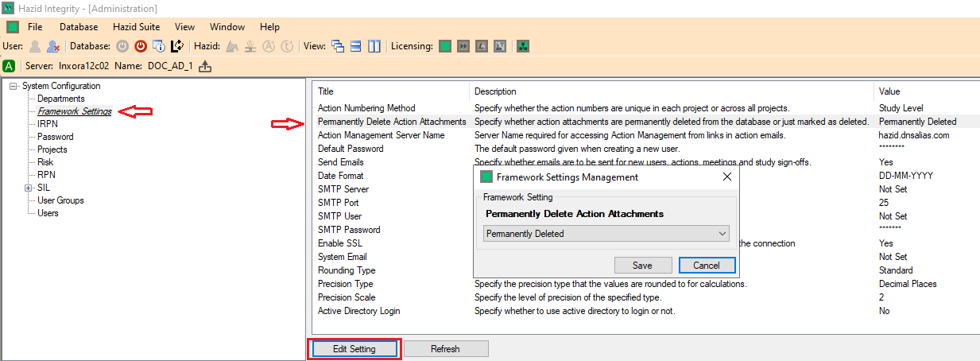Click the export icon beside DOC_AD_1

coord(205,66)
